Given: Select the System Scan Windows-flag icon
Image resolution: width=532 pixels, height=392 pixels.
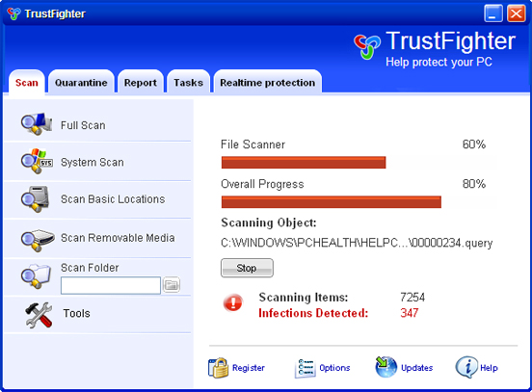Looking at the screenshot, I should [x=37, y=161].
